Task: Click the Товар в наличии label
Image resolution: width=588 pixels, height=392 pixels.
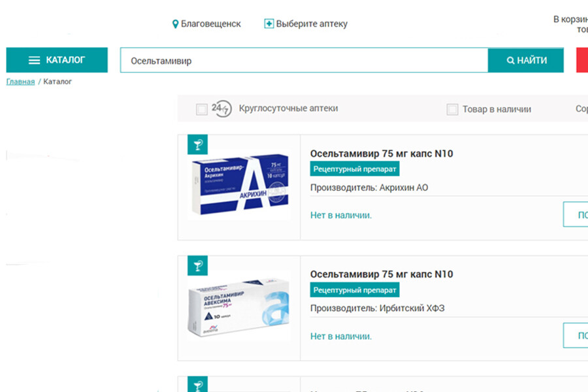Action: tap(497, 109)
